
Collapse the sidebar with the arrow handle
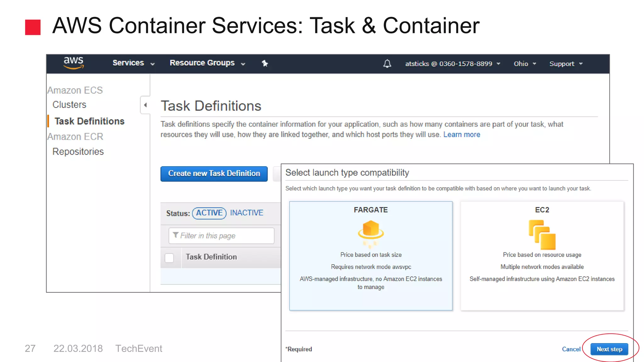[x=145, y=105]
